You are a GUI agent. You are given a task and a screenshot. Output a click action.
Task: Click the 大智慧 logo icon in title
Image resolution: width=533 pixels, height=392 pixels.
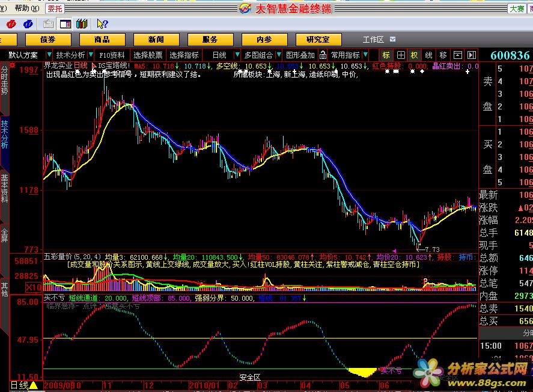(x=245, y=8)
